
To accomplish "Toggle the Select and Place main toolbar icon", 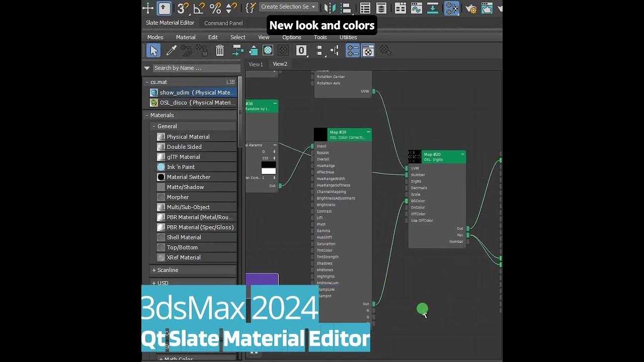I will (x=165, y=8).
